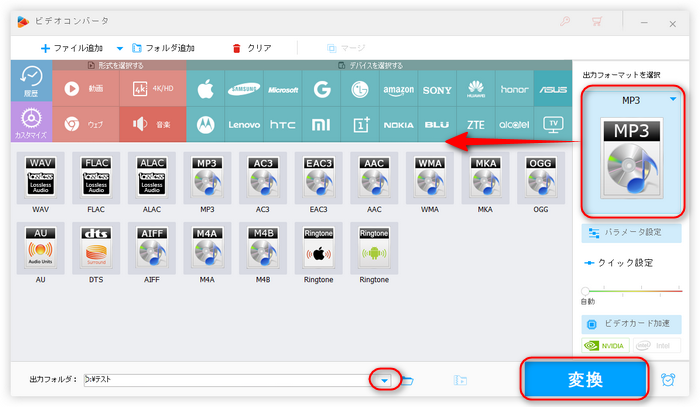Open パラメータ設定 parameter settings
The width and height of the screenshot is (700, 407).
tap(631, 233)
